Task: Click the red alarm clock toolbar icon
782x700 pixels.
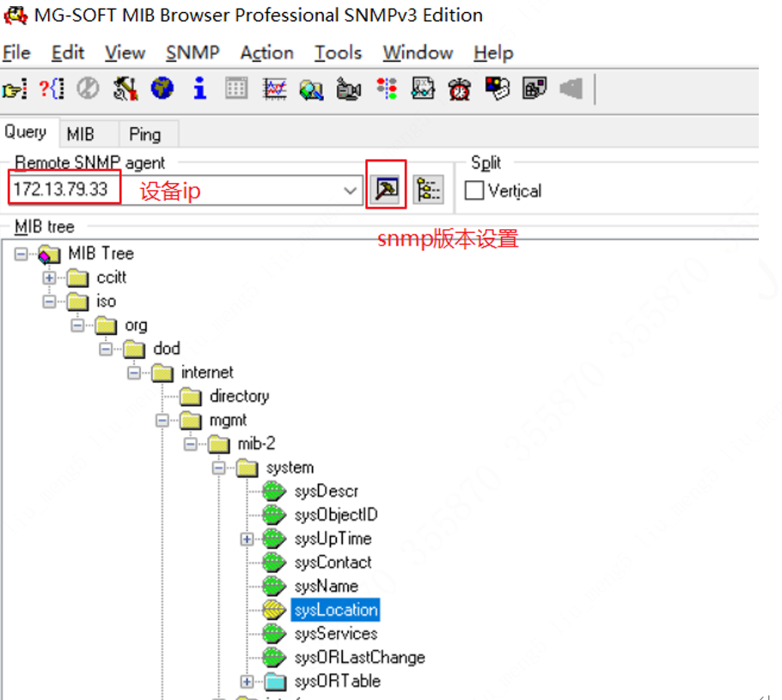Action: coord(460,89)
